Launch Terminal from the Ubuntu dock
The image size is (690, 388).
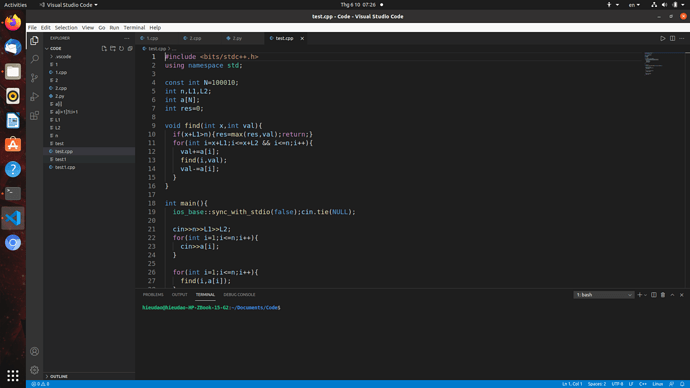[x=13, y=193]
